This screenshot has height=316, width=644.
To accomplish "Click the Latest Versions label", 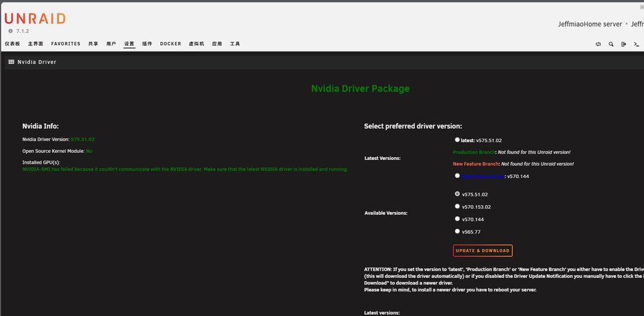I will point(383,158).
